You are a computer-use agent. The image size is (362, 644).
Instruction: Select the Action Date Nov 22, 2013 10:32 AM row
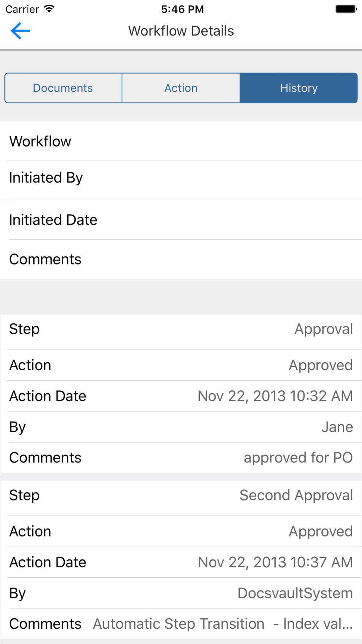coord(181,396)
